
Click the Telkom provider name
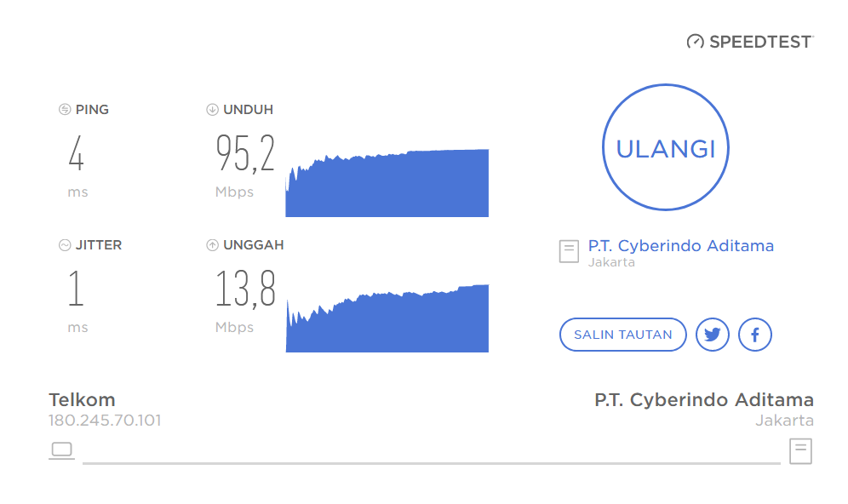[82, 400]
